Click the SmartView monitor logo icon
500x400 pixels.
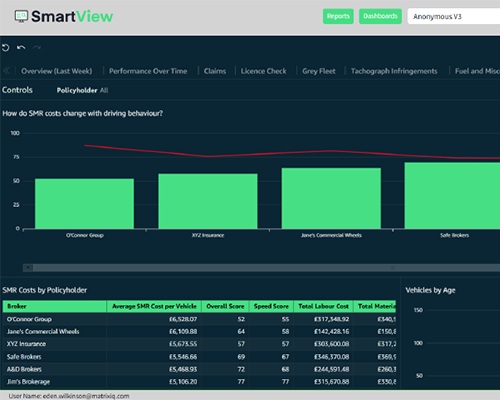click(21, 16)
